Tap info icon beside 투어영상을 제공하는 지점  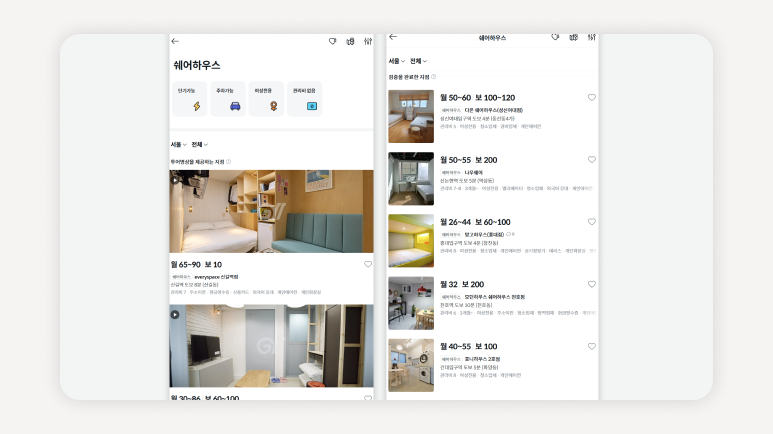(228, 162)
